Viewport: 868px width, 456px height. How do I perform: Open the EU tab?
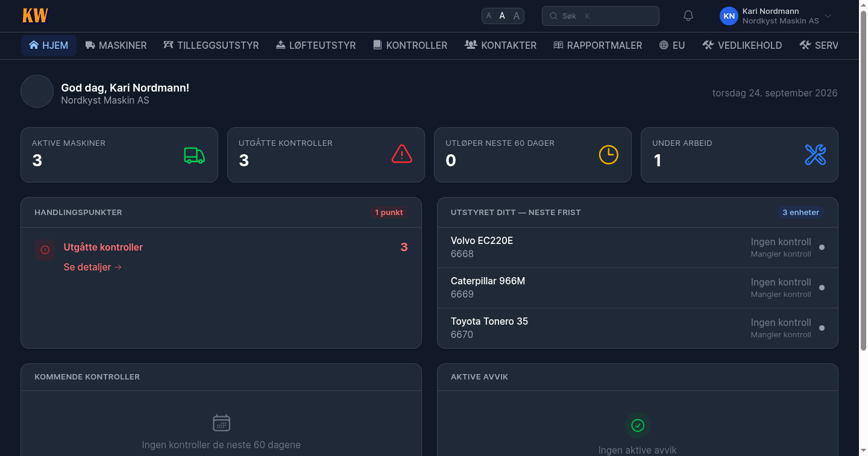click(672, 45)
